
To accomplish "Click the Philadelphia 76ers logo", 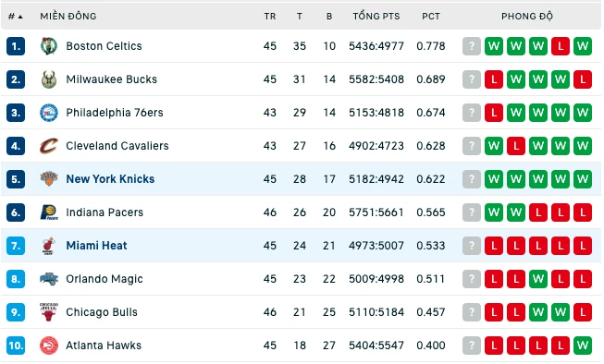I will 49,113.
